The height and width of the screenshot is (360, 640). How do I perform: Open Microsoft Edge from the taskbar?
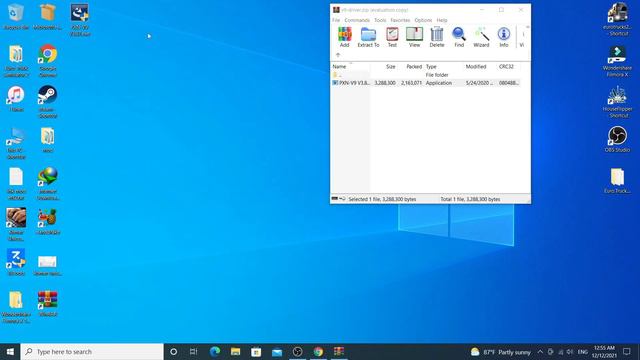tap(215, 351)
